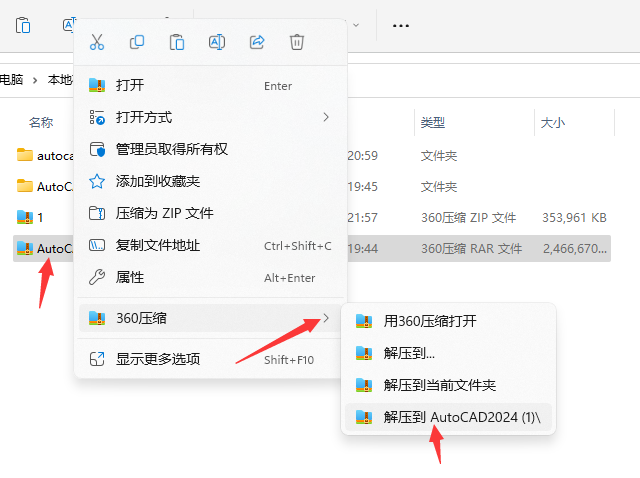Click the 353,961 KB size cell
Screen dimensions: 640x478
point(574,218)
